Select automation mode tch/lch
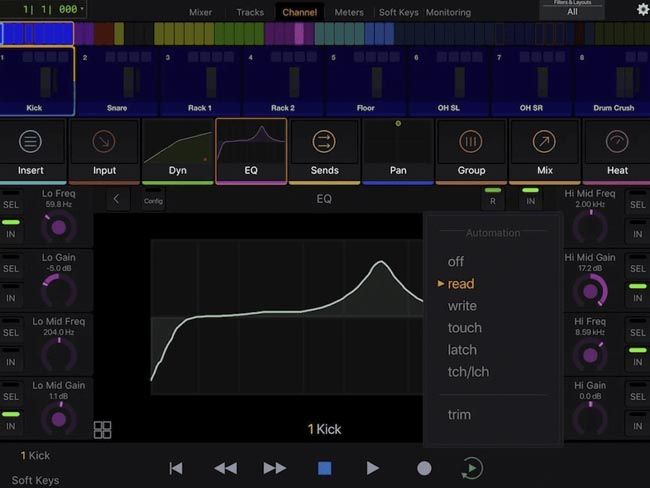The width and height of the screenshot is (650, 488). [468, 372]
